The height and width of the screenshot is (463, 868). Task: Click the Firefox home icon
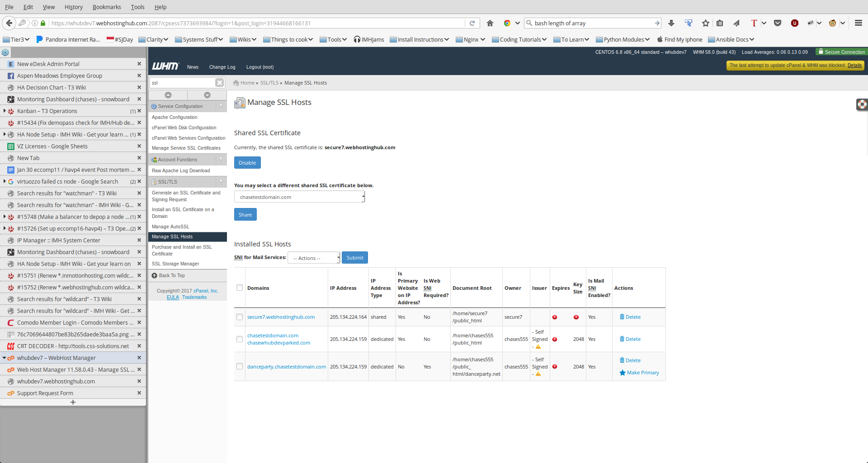490,23
